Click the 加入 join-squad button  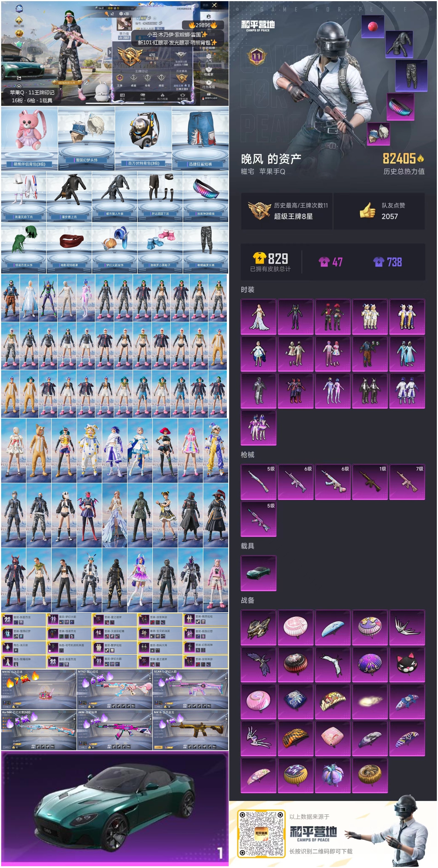tap(159, 29)
